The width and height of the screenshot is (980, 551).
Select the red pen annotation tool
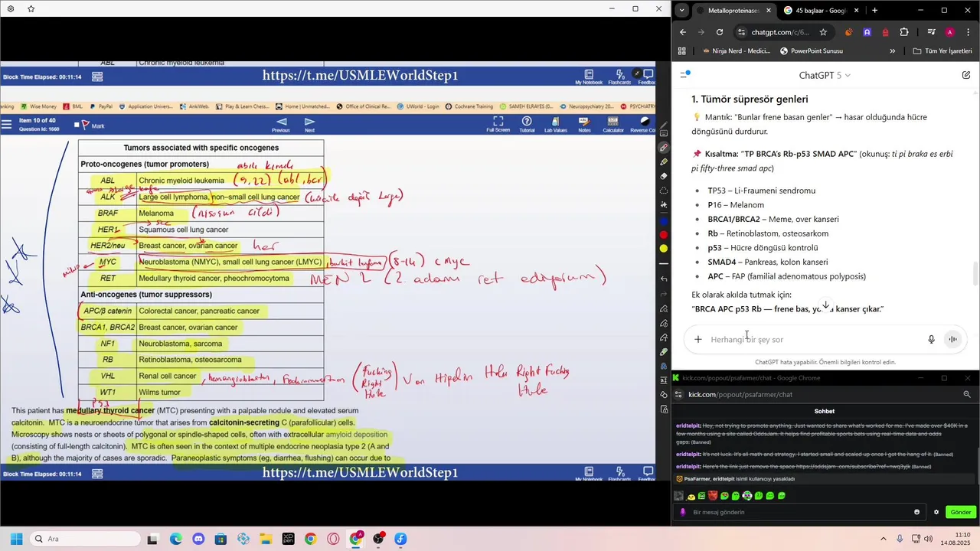(x=664, y=147)
